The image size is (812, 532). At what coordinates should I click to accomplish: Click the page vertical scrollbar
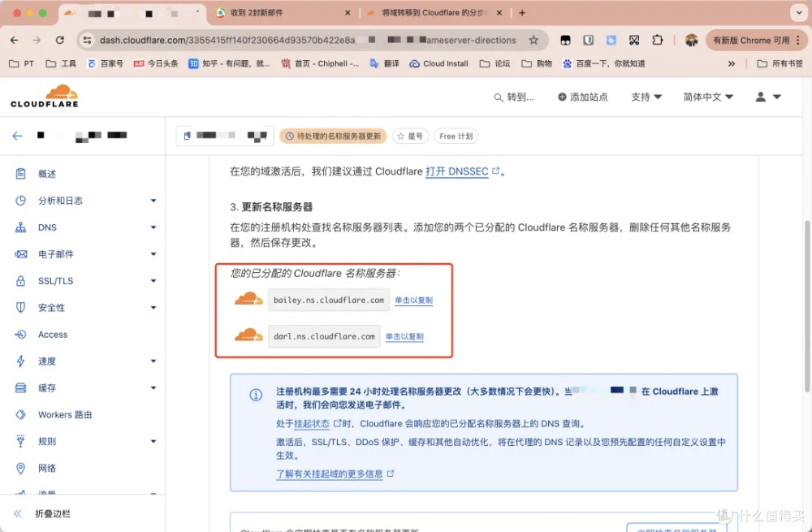[x=807, y=305]
